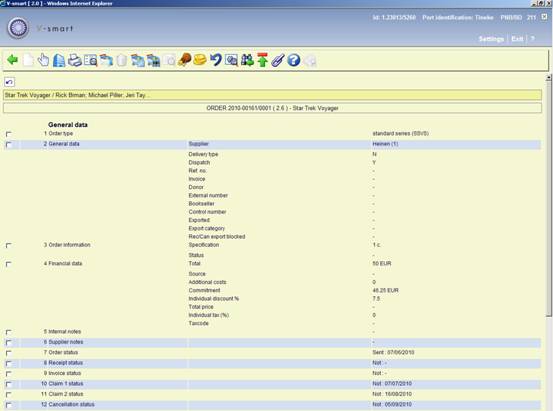This screenshot has height=411, width=553.
Task: Select the 7 Order status label
Action: [x=61, y=352]
